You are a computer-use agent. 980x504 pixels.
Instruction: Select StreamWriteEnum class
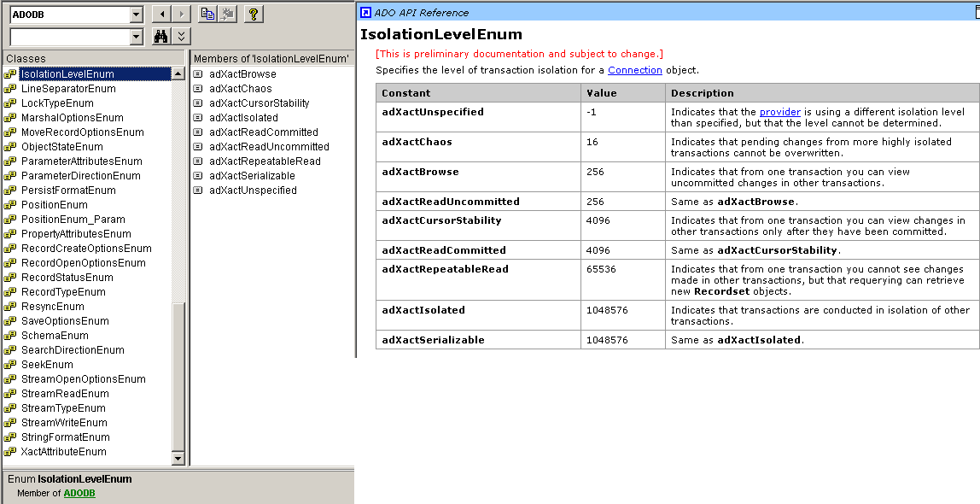64,423
